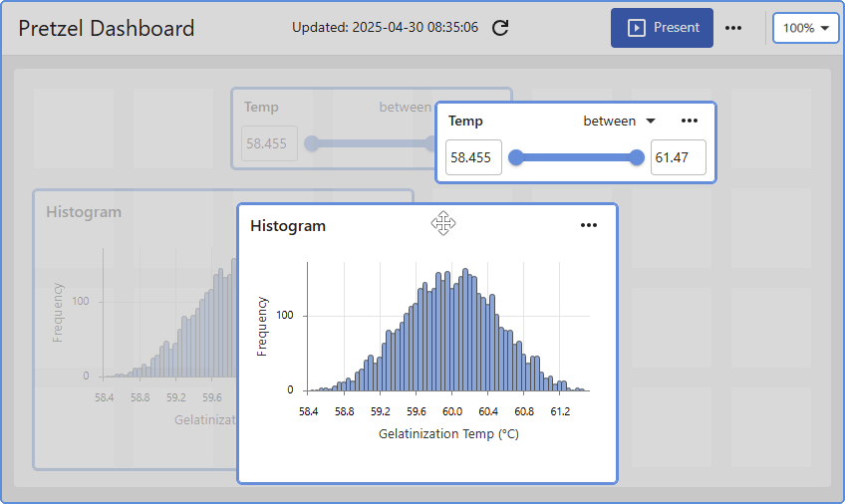Click the middle of the Temp slider track
845x504 pixels.
coord(577,157)
